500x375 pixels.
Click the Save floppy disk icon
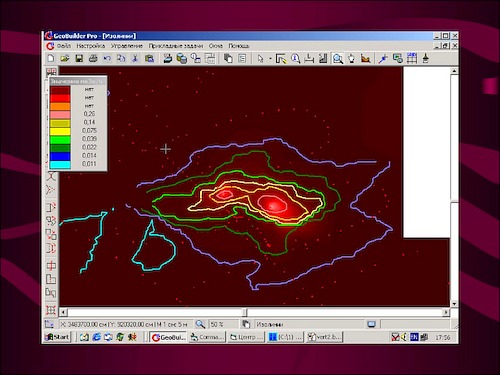[x=79, y=59]
